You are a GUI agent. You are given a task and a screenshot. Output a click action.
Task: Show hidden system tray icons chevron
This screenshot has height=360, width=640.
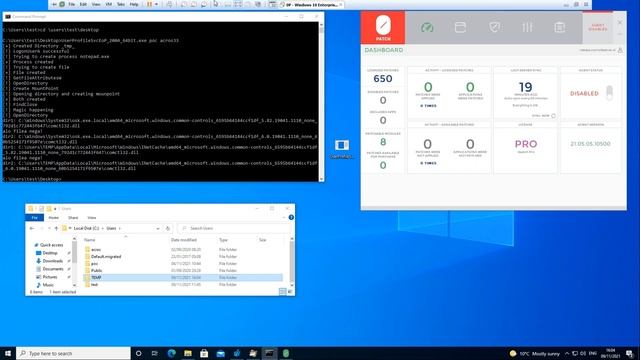tap(567, 353)
